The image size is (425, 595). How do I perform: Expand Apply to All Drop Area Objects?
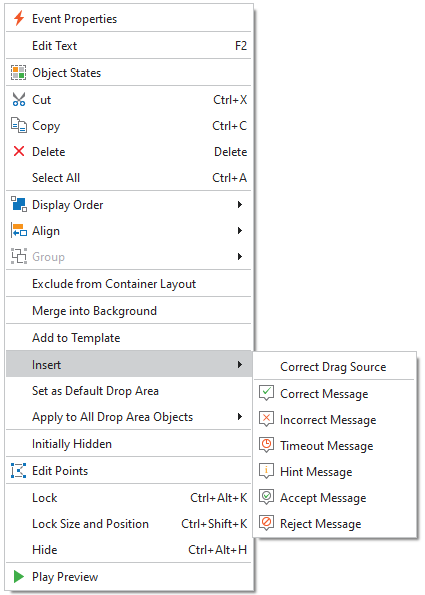click(129, 417)
